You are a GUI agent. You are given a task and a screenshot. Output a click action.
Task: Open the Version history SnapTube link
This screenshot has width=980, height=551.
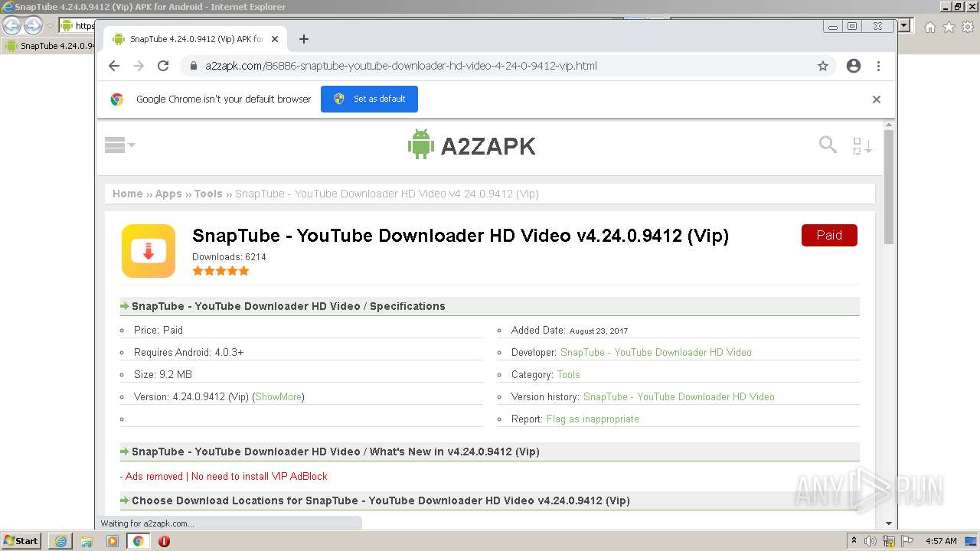click(679, 396)
